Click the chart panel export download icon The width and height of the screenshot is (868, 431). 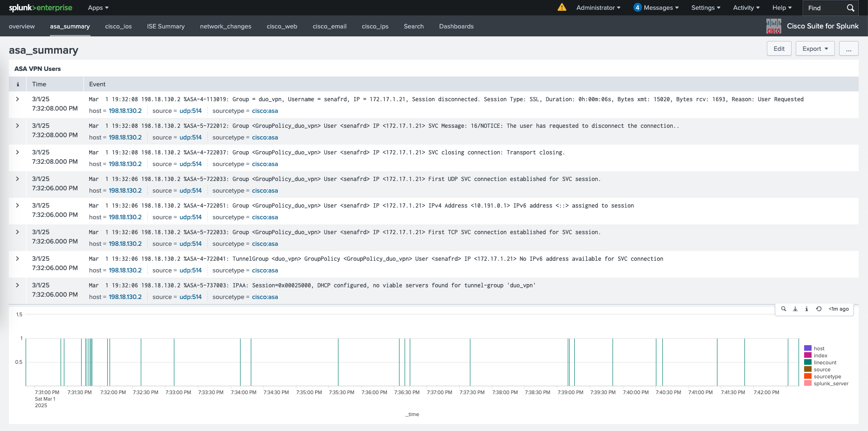795,309
